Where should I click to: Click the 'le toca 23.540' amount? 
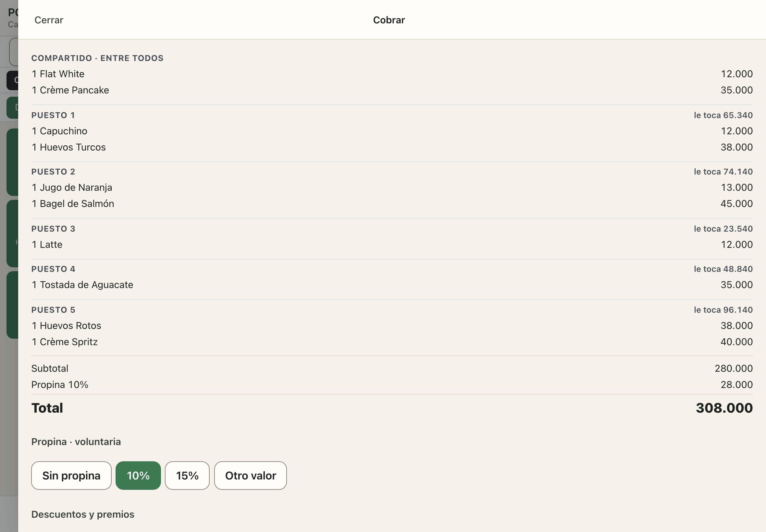723,229
